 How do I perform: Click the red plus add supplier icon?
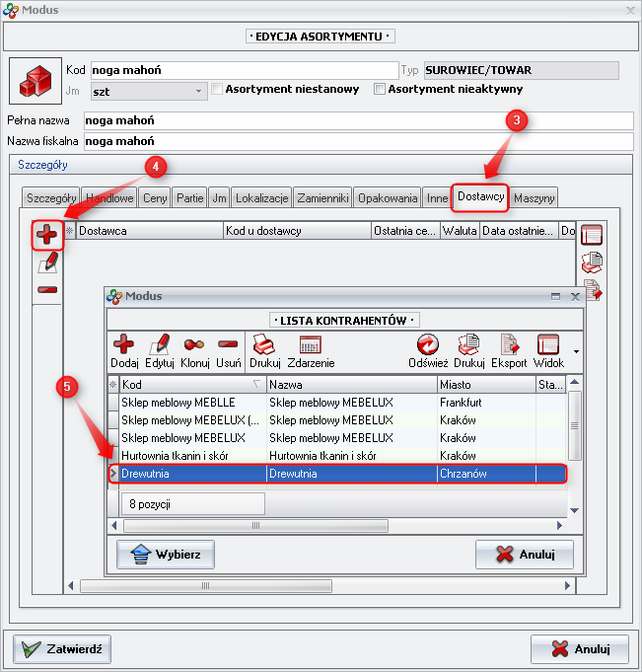[x=46, y=235]
